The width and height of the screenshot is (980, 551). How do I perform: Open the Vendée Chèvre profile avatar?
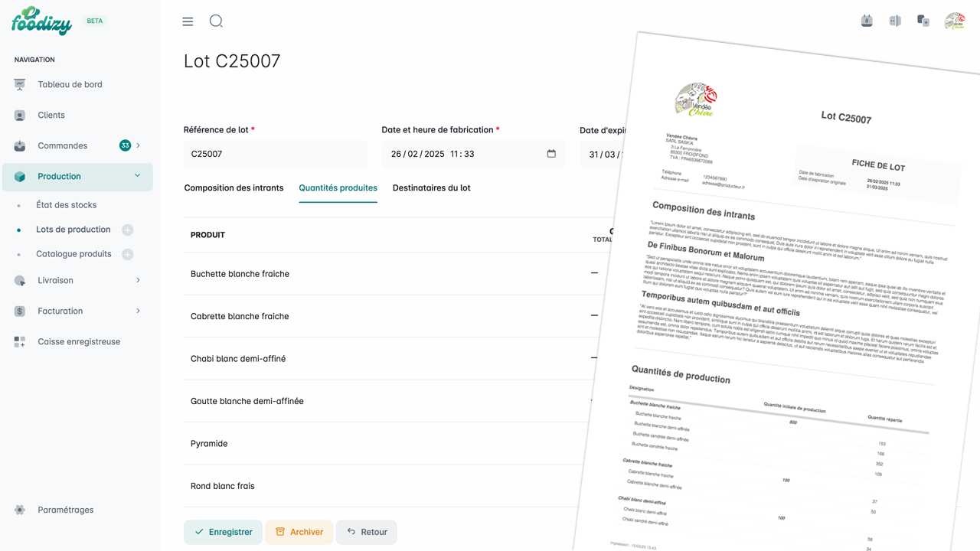[x=954, y=21]
